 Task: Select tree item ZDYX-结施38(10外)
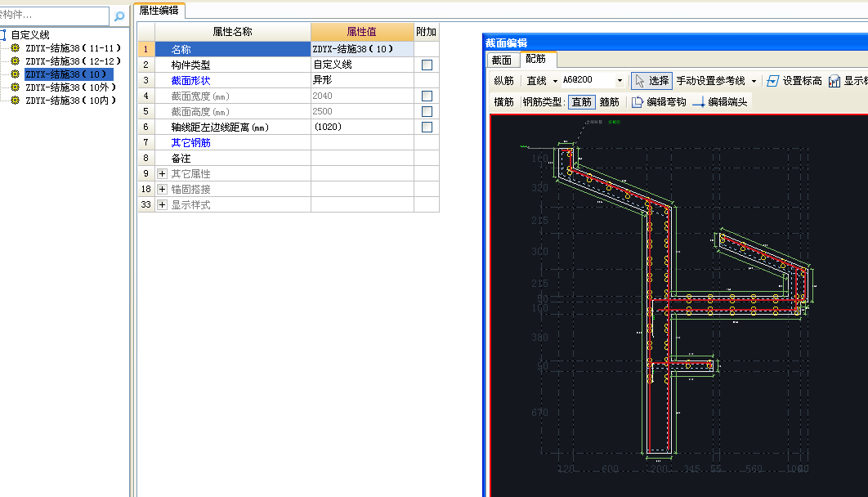pos(71,87)
